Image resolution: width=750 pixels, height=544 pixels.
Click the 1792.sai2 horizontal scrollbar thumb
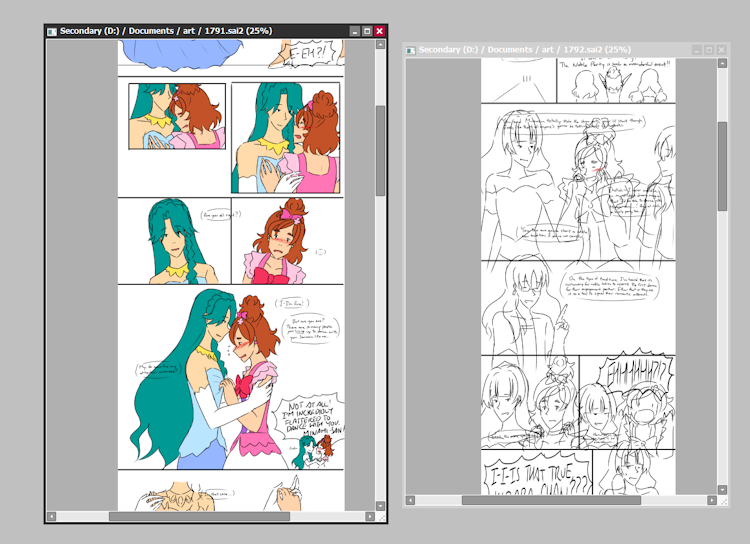(x=551, y=500)
